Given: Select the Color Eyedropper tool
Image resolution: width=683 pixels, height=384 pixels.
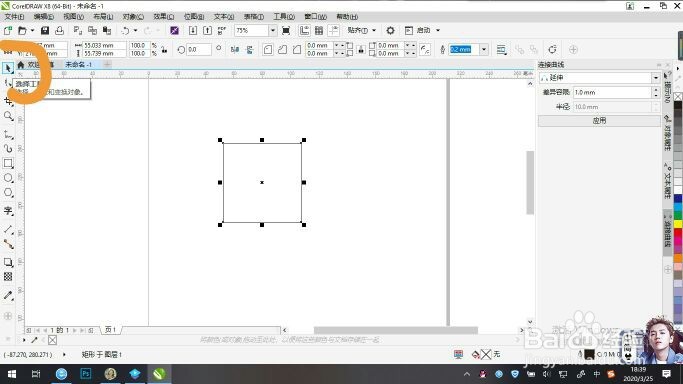Looking at the screenshot, I should tap(8, 295).
